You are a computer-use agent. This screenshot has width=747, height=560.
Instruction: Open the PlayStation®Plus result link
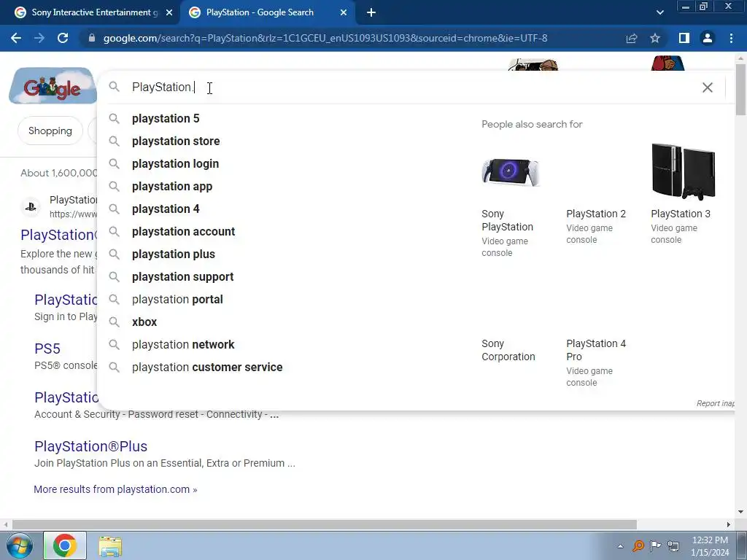click(90, 446)
